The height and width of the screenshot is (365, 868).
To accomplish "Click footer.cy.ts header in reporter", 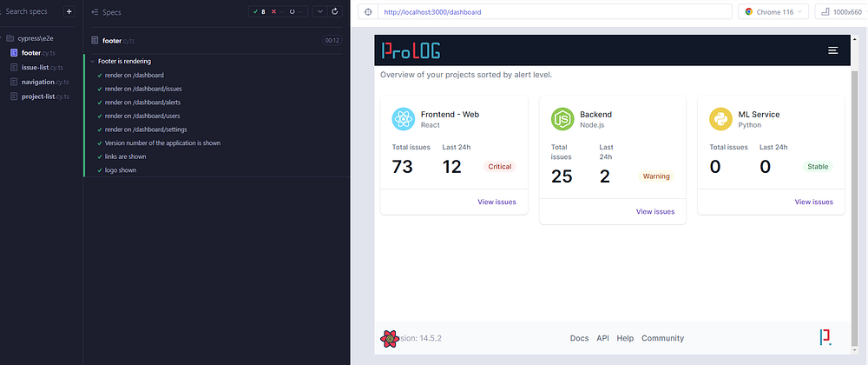I will tap(118, 41).
